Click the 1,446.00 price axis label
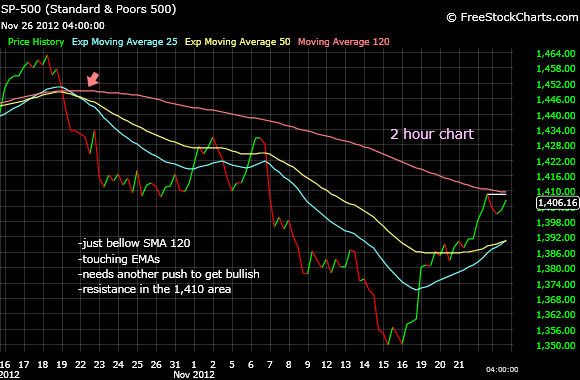 tap(556, 100)
